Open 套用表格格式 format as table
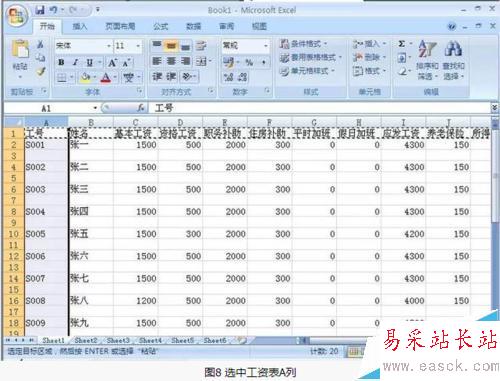 click(311, 57)
